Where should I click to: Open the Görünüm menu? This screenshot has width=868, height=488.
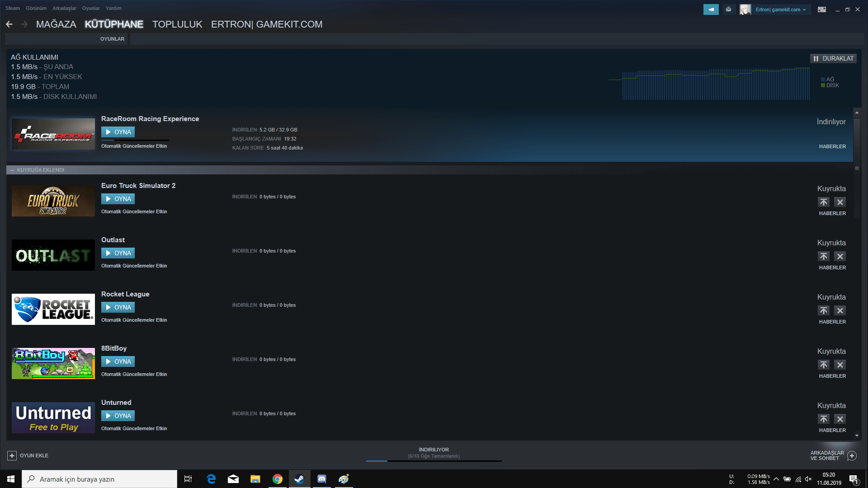[36, 8]
